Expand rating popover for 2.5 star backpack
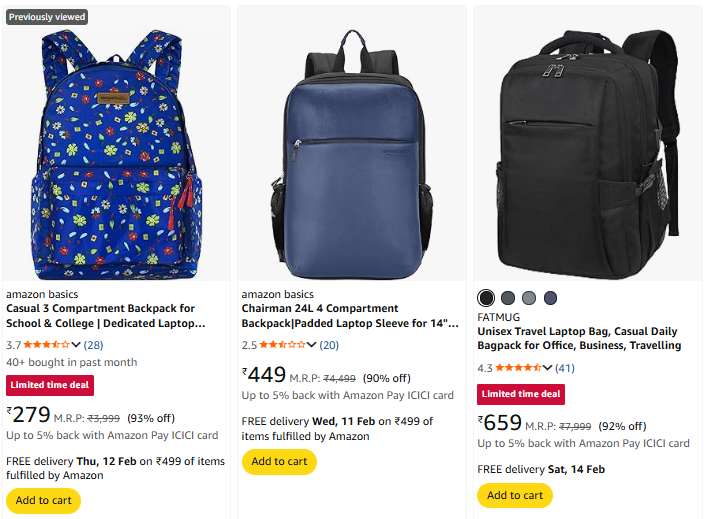The width and height of the screenshot is (705, 519). coord(312,345)
